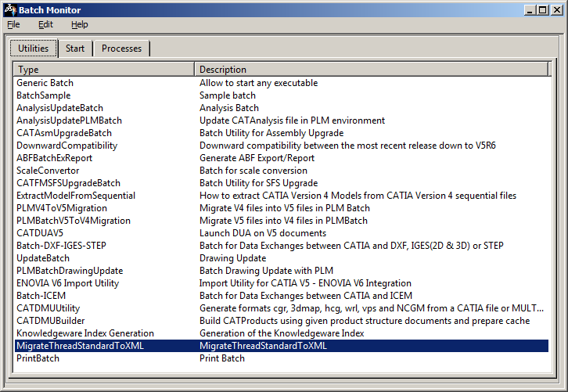568x392 pixels.
Task: Choose the CATDUAV5 utility
Action: tap(40, 233)
